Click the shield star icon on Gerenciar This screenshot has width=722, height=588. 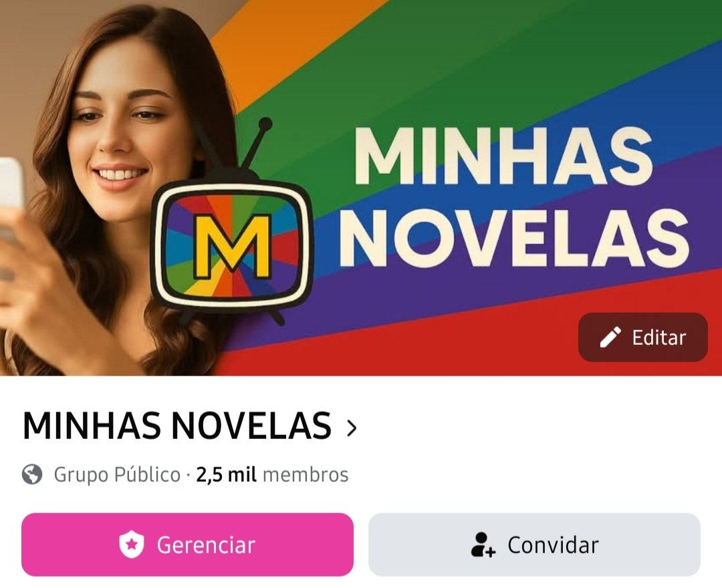(132, 545)
